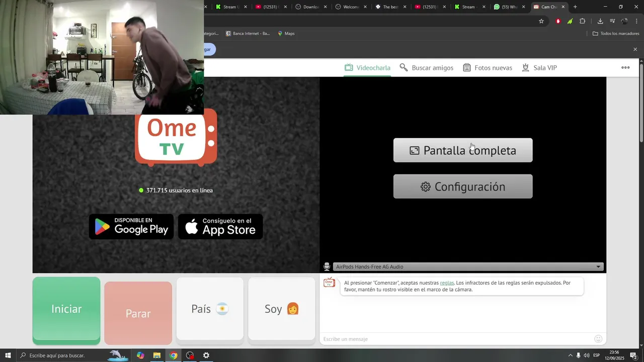Click the webcam overlay video feed
The image size is (644, 362).
(102, 57)
